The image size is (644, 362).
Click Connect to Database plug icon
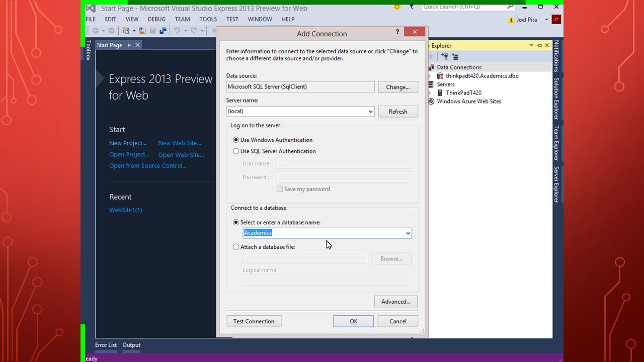click(x=444, y=56)
